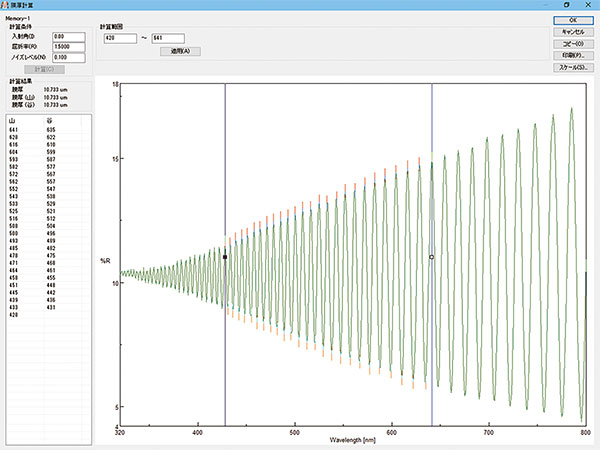Close the film thickness dialog with X
This screenshot has width=600, height=450.
point(588,5)
